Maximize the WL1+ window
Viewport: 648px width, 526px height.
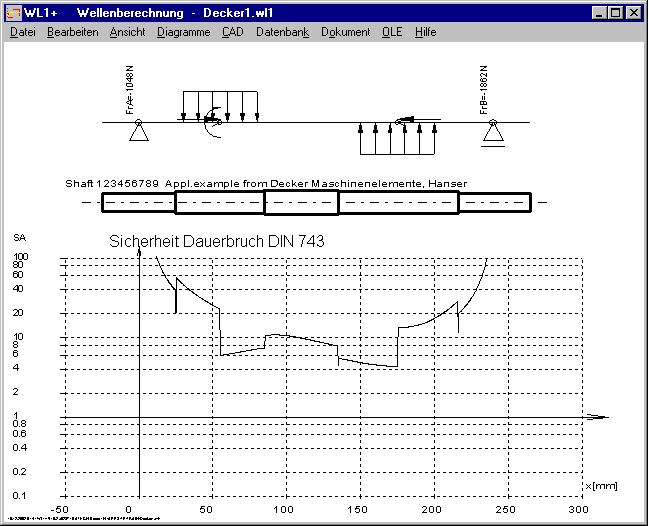click(x=616, y=13)
